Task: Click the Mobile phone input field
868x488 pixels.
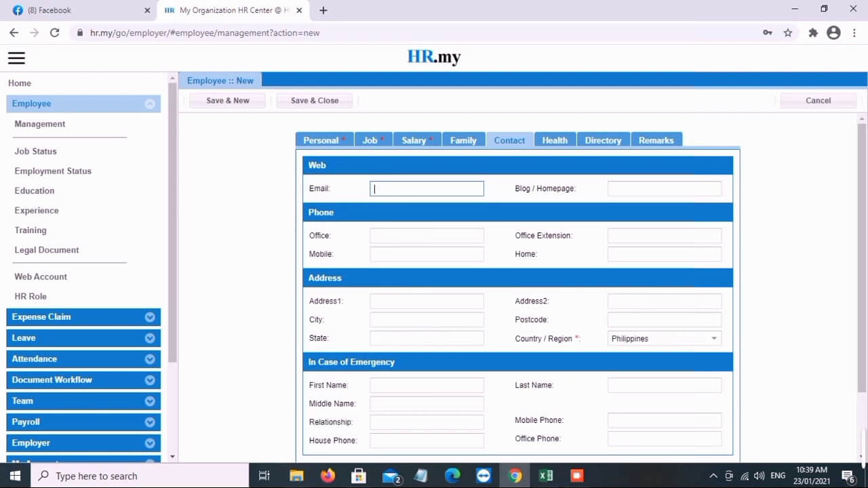Action: coord(426,253)
